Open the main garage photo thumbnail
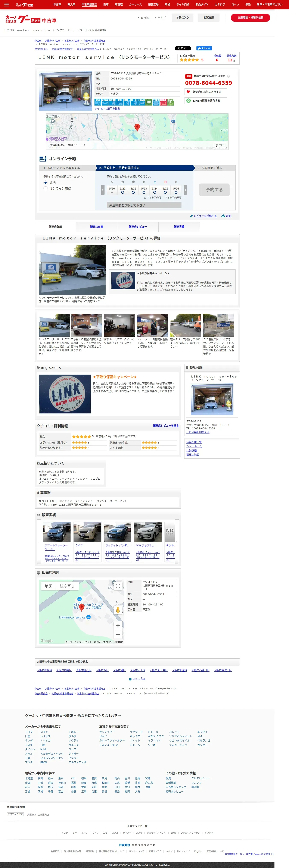 [65, 91]
